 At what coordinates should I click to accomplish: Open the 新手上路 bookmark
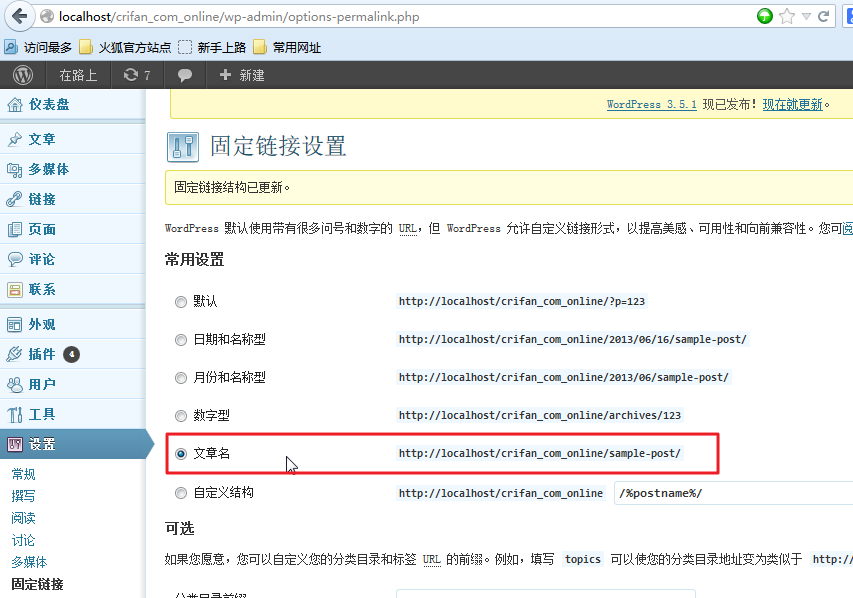click(212, 47)
